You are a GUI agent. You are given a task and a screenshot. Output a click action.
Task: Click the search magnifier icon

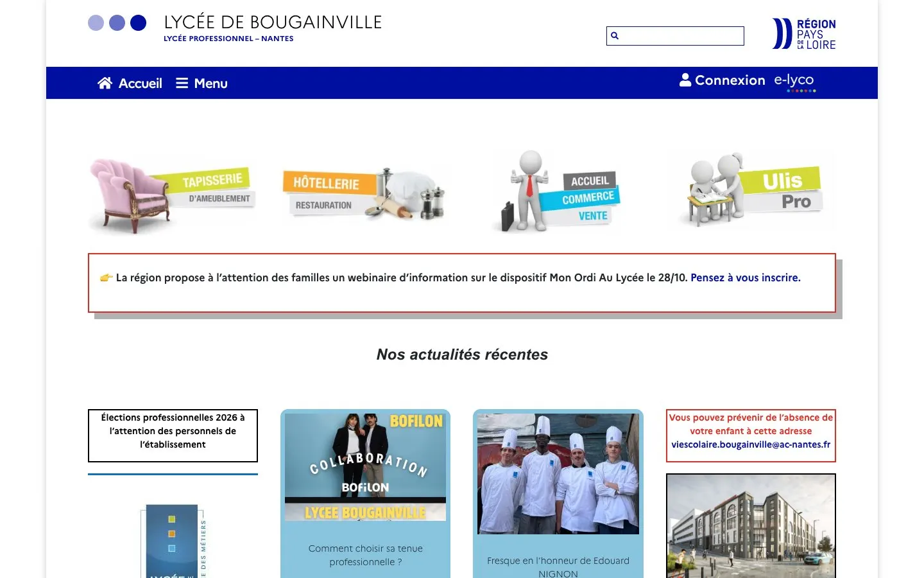click(x=615, y=36)
